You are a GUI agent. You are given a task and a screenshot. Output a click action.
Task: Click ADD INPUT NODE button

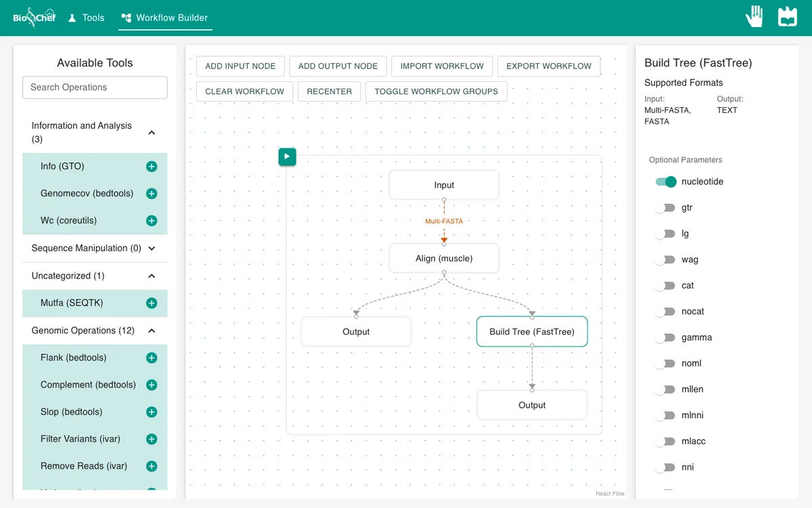pos(240,66)
